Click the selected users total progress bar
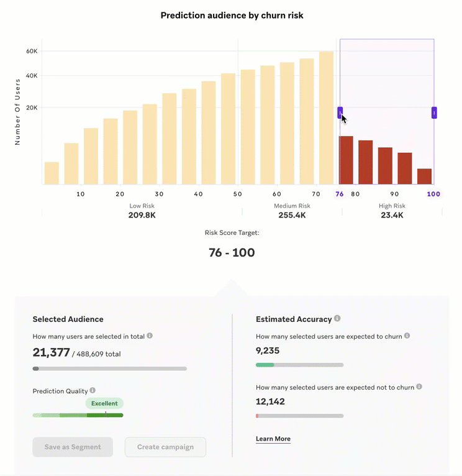 (110, 368)
